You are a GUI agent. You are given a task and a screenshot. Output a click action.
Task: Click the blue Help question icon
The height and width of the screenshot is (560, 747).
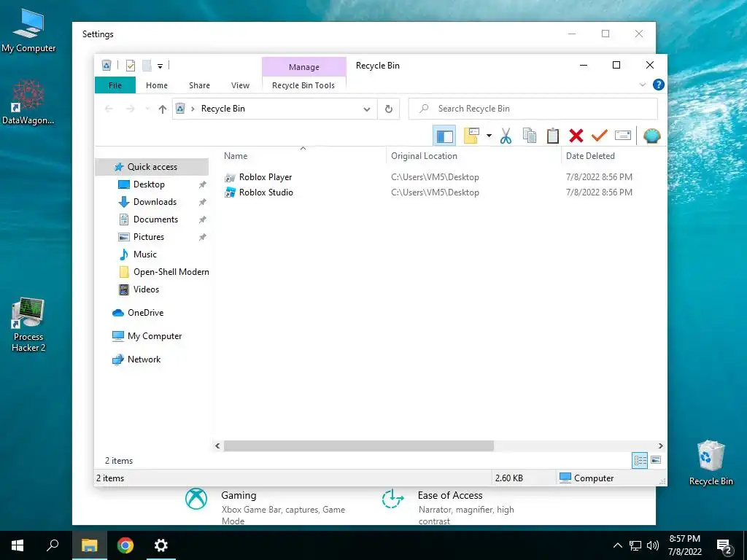(659, 85)
